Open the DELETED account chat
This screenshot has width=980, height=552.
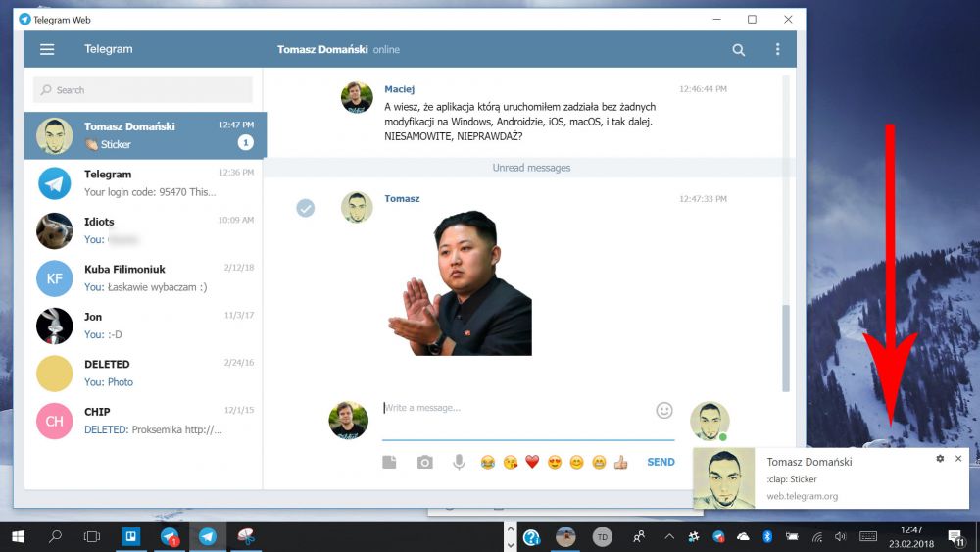coord(145,374)
